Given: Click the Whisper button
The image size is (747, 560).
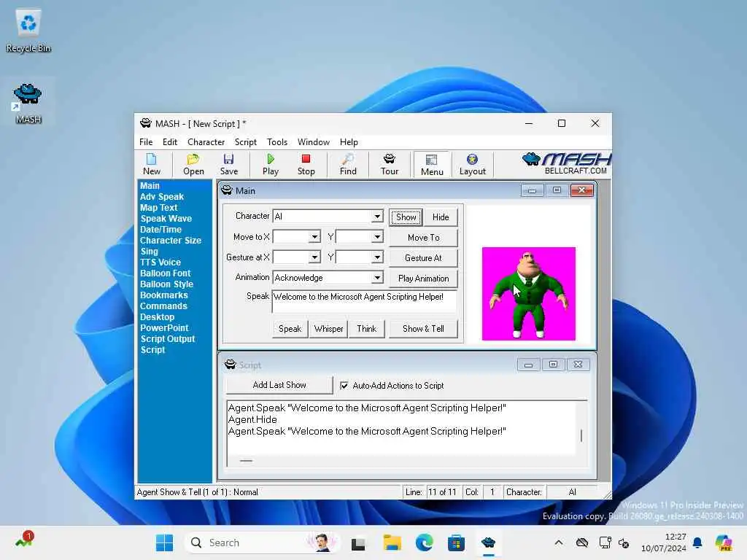Looking at the screenshot, I should (328, 329).
